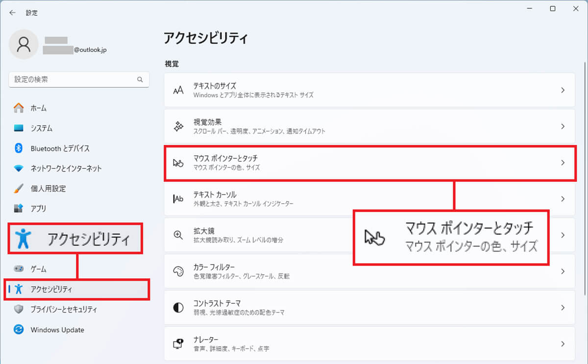The width and height of the screenshot is (588, 364).
Task: Click the ホーム house icon in sidebar
Action: (19, 108)
